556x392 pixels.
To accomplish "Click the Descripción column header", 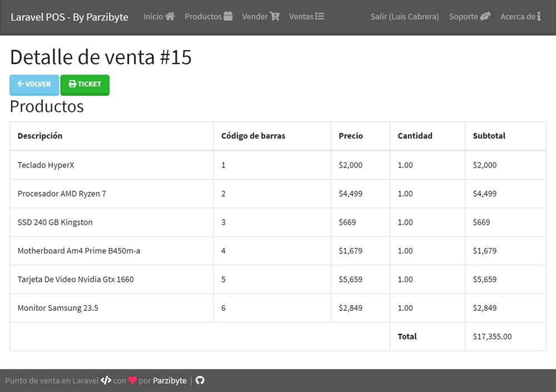I will (41, 136).
